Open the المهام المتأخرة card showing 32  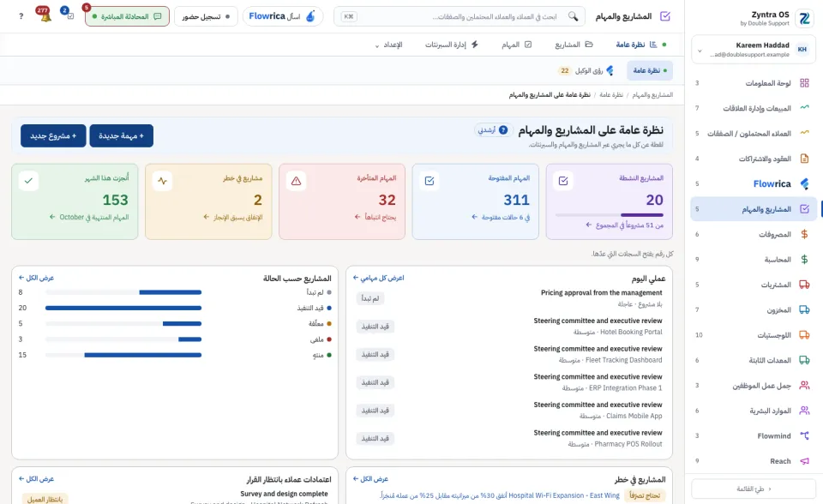click(342, 201)
